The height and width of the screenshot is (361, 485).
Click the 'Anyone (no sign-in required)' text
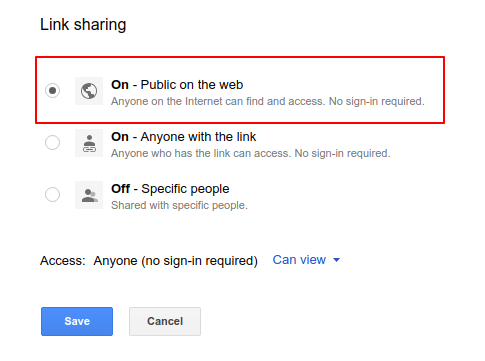175,261
